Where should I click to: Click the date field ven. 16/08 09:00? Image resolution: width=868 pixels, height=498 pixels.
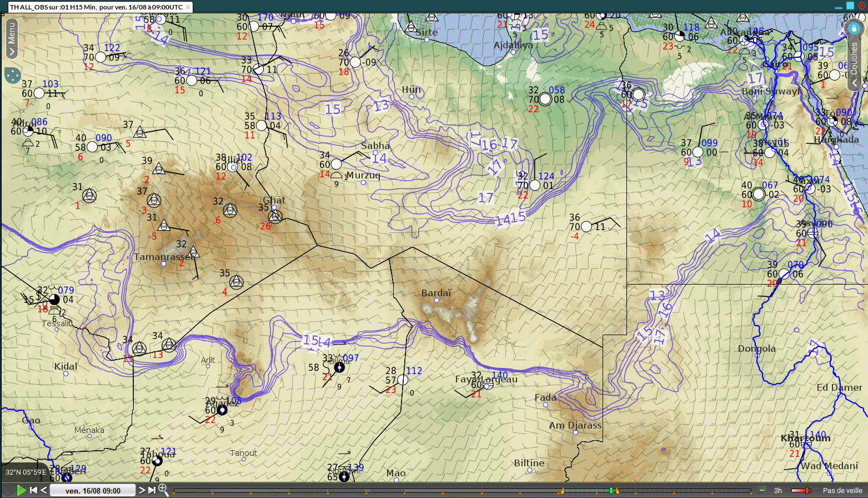(93, 490)
